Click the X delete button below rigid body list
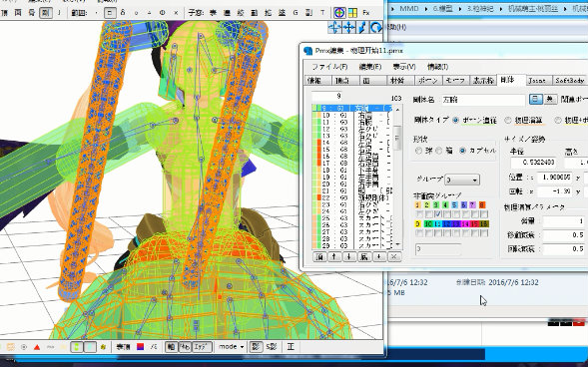Viewport: 588px width, 367px height. 394,257
